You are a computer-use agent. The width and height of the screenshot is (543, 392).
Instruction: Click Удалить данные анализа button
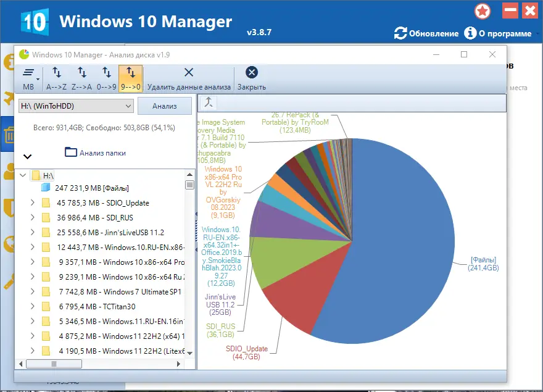pyautogui.click(x=189, y=79)
